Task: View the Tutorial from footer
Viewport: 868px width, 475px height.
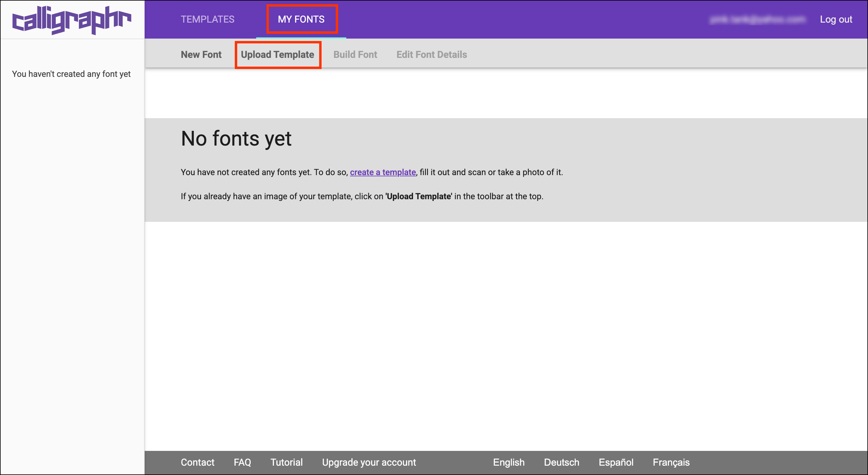Action: click(x=286, y=462)
